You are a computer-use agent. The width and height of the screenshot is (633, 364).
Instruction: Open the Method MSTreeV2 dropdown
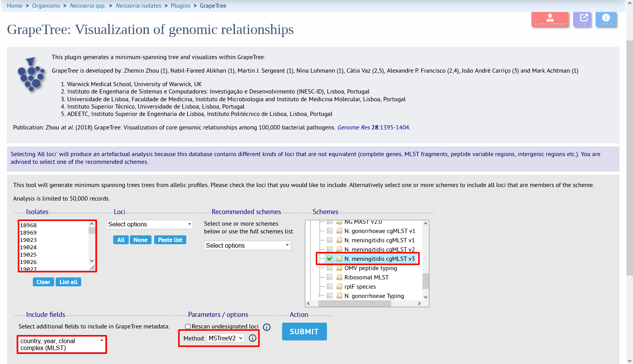point(226,338)
